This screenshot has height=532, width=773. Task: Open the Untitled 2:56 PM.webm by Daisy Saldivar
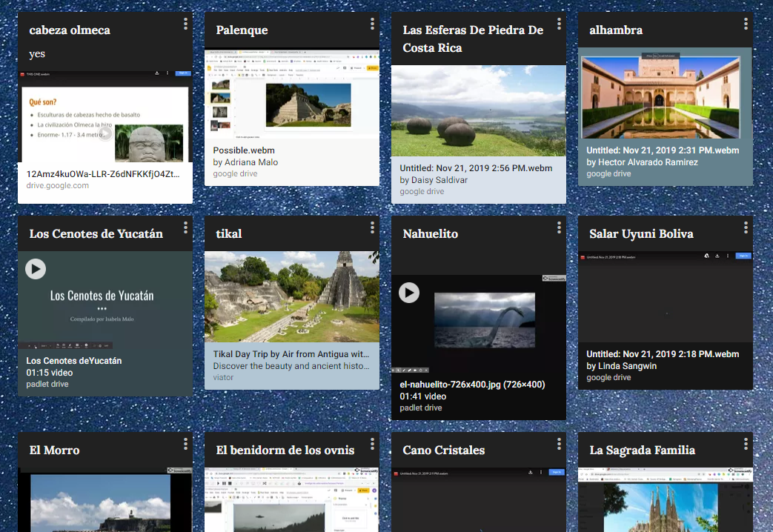(x=479, y=179)
